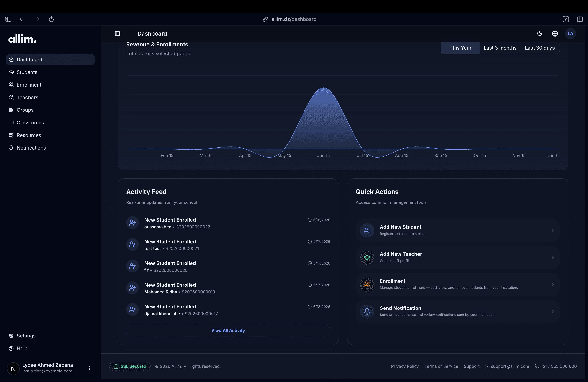
Task: Open the institution account three-dot menu
Action: [89, 368]
